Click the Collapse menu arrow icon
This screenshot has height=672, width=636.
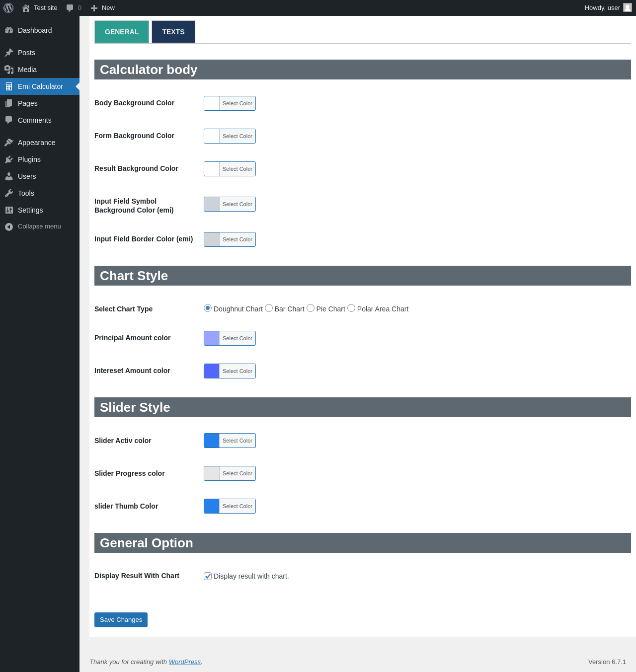(x=9, y=226)
